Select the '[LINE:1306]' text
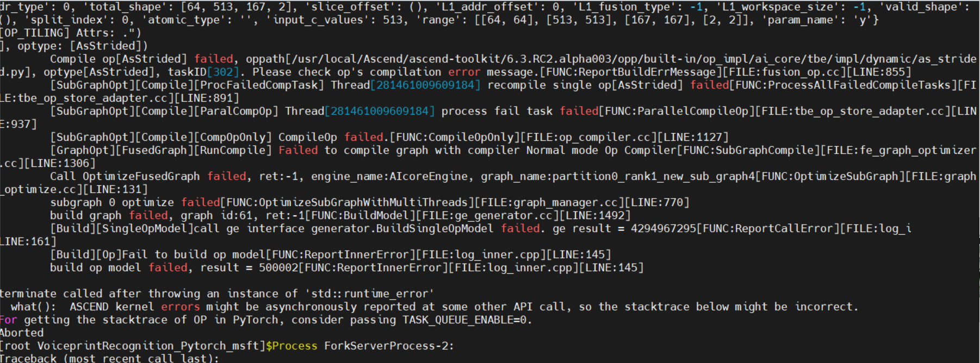Viewport: 980px width, 363px height. (60, 164)
